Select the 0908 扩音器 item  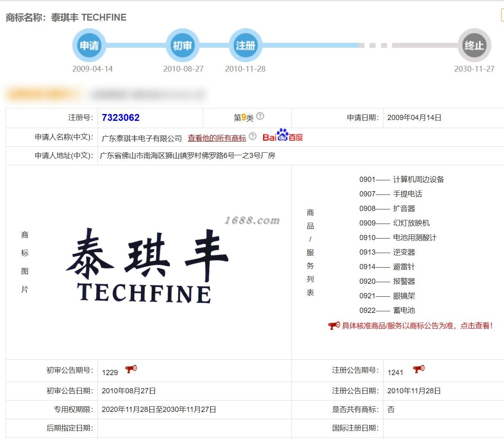[387, 209]
